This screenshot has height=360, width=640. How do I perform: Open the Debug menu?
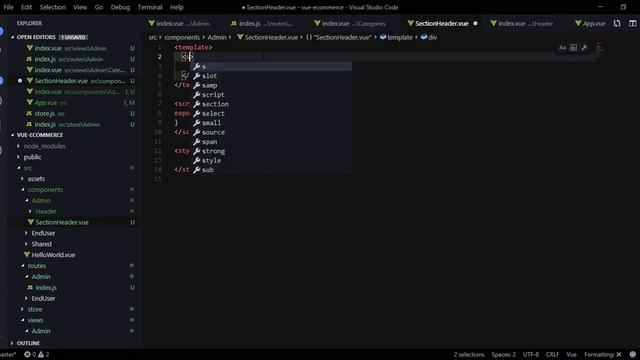point(120,7)
